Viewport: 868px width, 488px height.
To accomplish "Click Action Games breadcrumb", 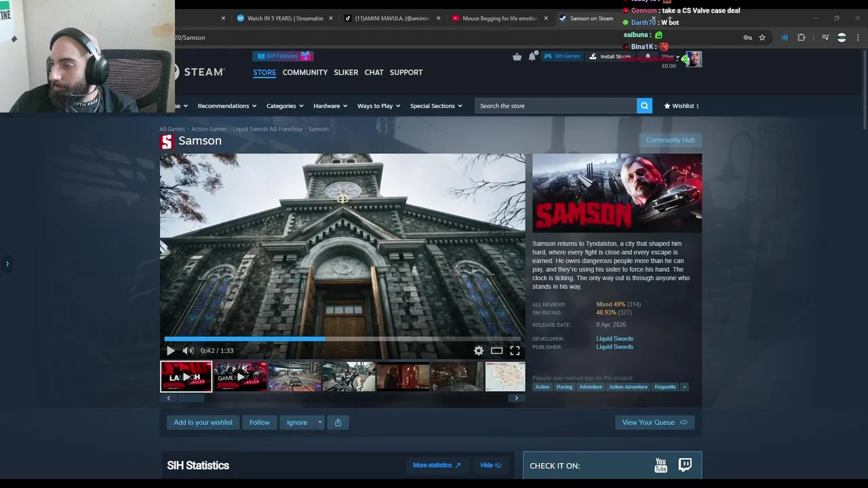I will [x=209, y=129].
